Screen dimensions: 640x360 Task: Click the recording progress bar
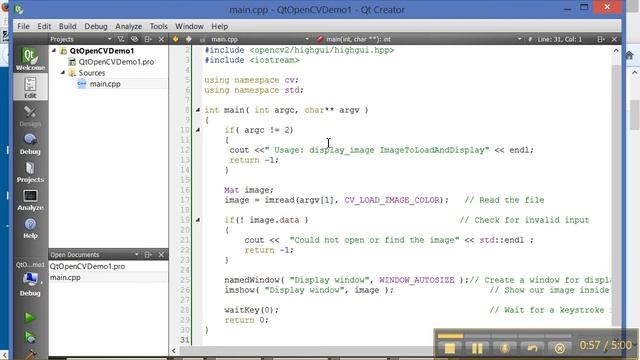tap(504, 336)
